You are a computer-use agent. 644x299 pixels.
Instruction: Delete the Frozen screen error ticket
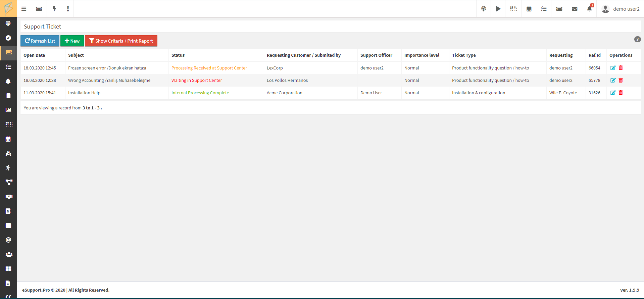point(621,68)
